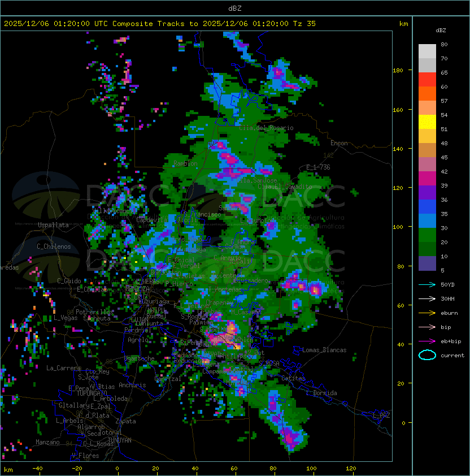Click the 'Carrizal' place label
Image resolution: width=470 pixels, height=476 pixels.
(x=168, y=379)
